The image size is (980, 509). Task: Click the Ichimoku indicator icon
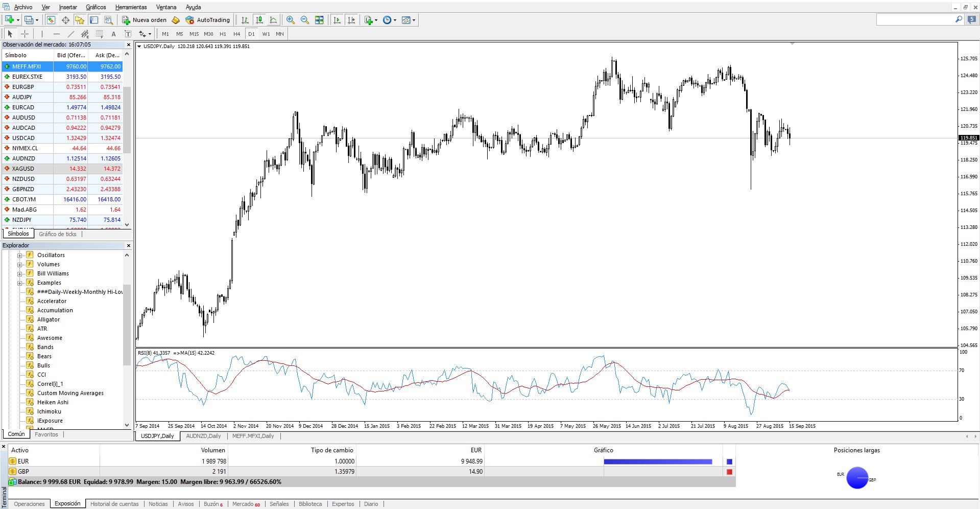(x=30, y=411)
